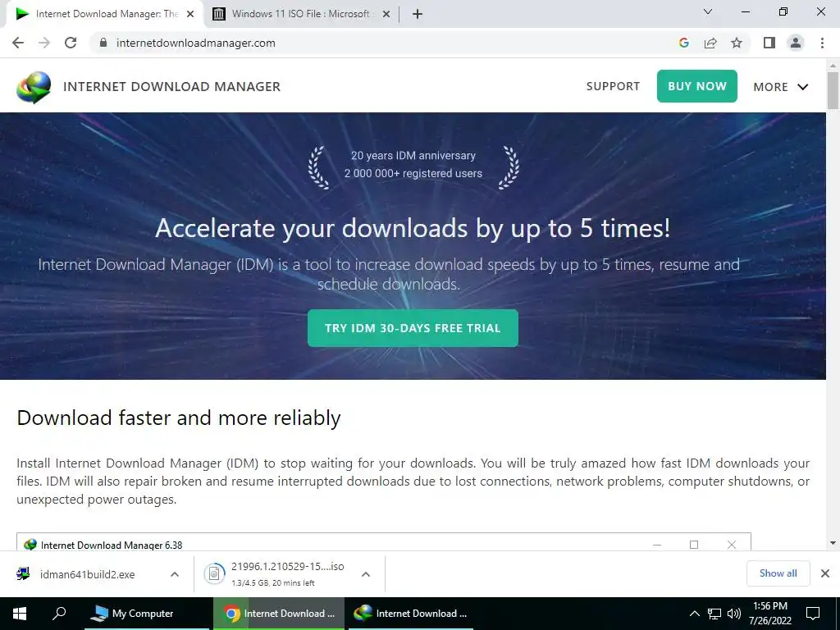Open the Windows Start menu

click(20, 614)
